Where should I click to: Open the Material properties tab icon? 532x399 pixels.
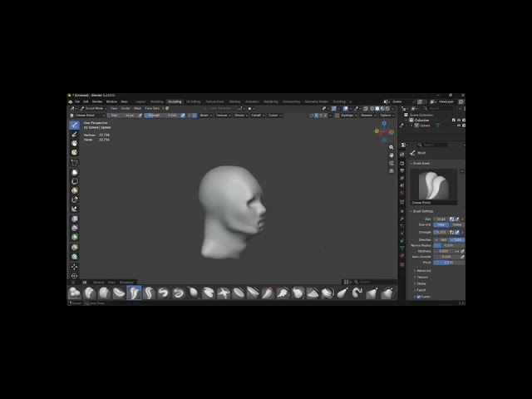pos(402,255)
